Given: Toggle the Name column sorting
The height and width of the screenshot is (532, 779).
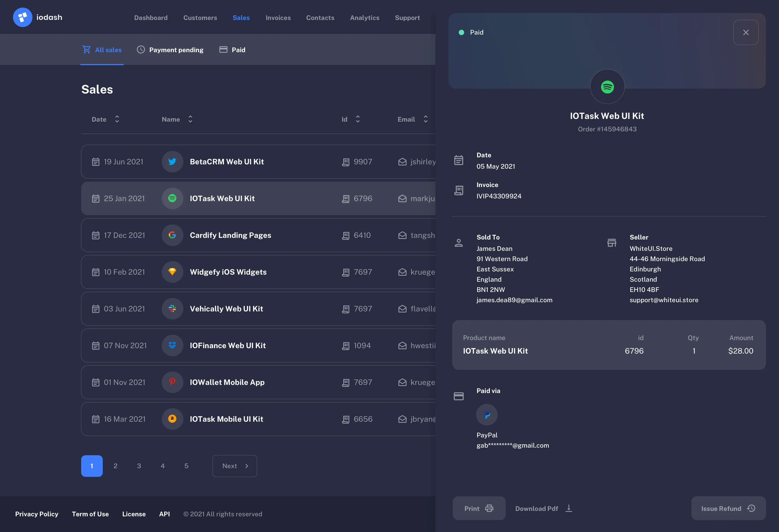Looking at the screenshot, I should (190, 119).
